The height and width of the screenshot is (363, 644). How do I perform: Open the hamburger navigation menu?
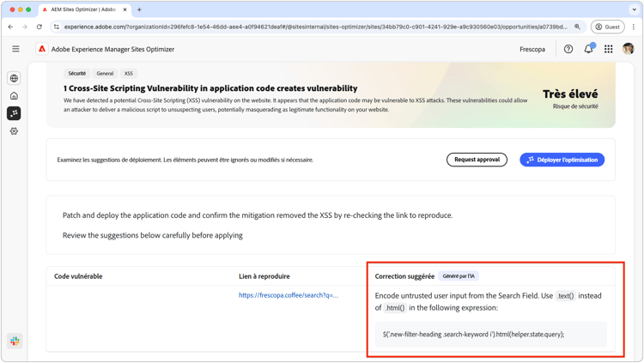[x=15, y=49]
